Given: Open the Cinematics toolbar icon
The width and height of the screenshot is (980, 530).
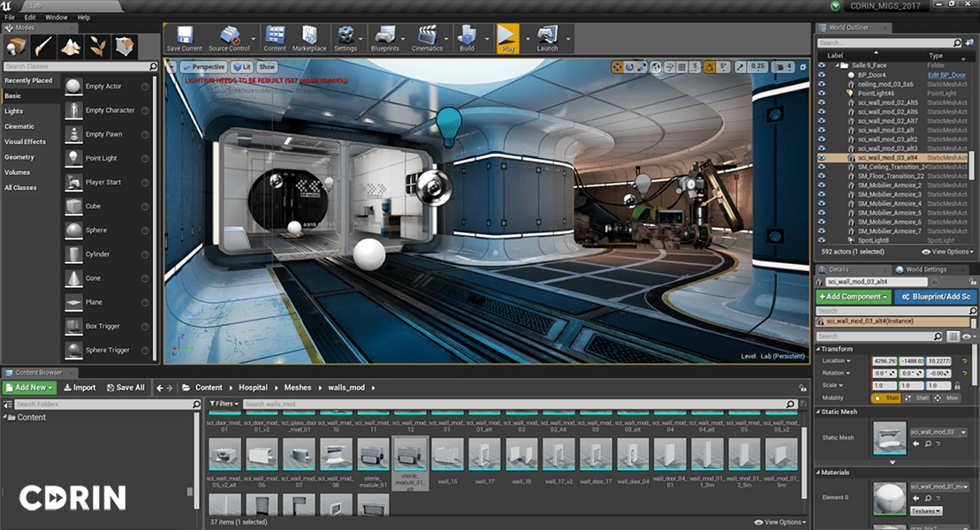Looking at the screenshot, I should point(428,39).
